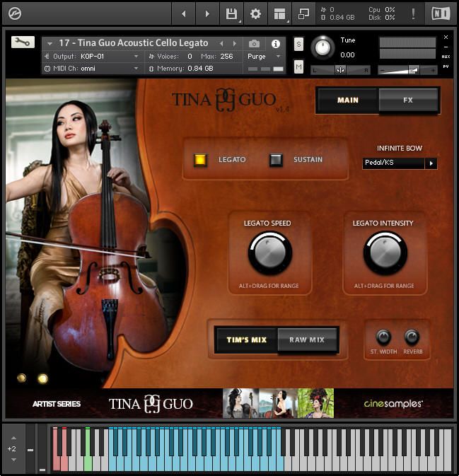
Task: Click the Tune knob
Action: click(x=323, y=47)
